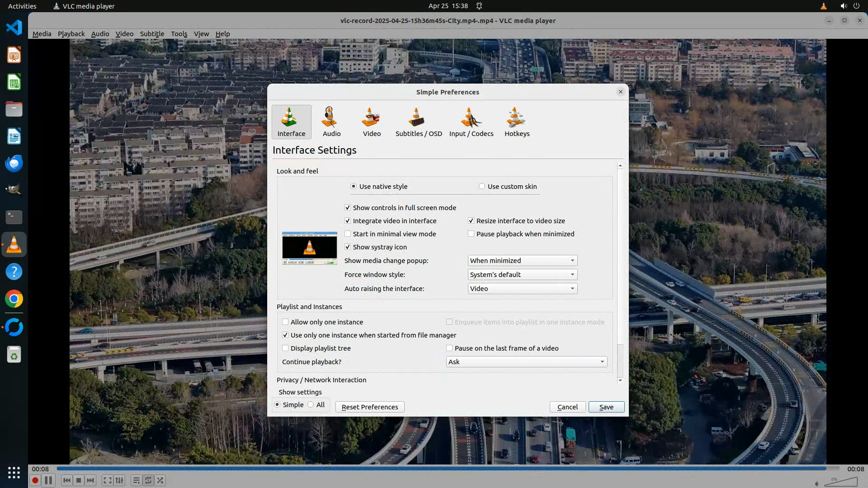
Task: Open Input / Codecs preferences category
Action: 471,122
